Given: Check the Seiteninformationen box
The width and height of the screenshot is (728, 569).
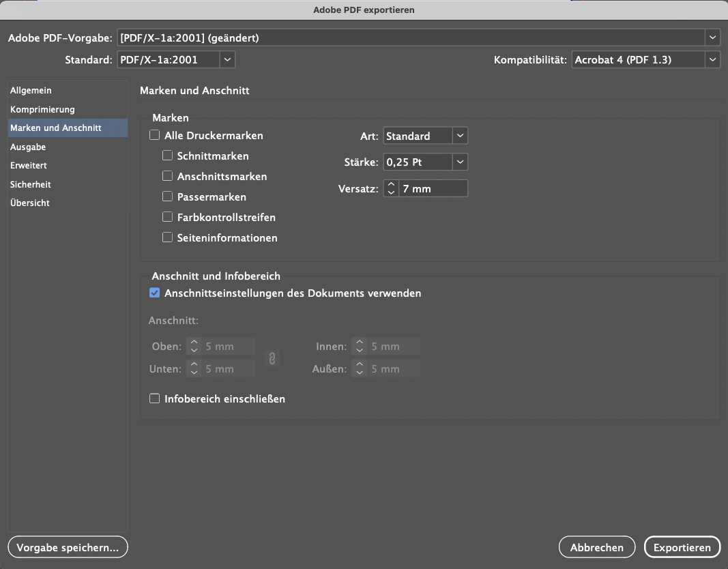Looking at the screenshot, I should click(167, 237).
